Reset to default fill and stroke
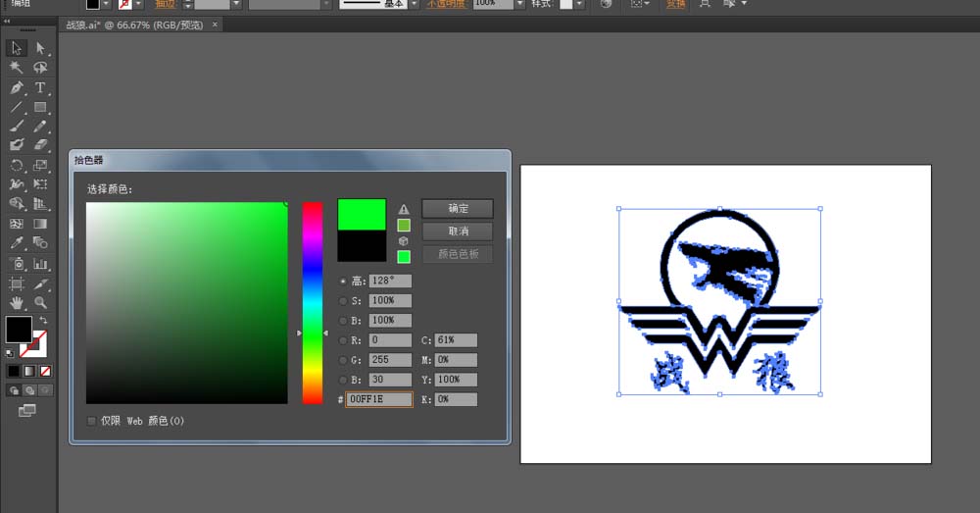 point(10,353)
